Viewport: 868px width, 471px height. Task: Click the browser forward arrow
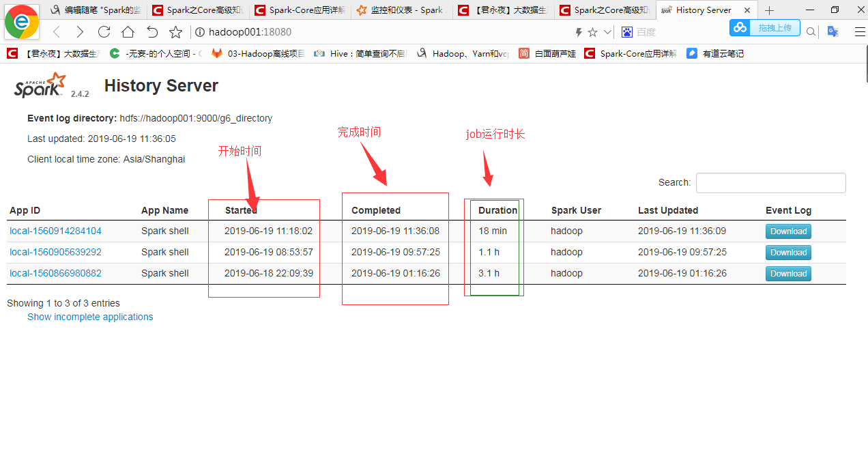pyautogui.click(x=80, y=32)
